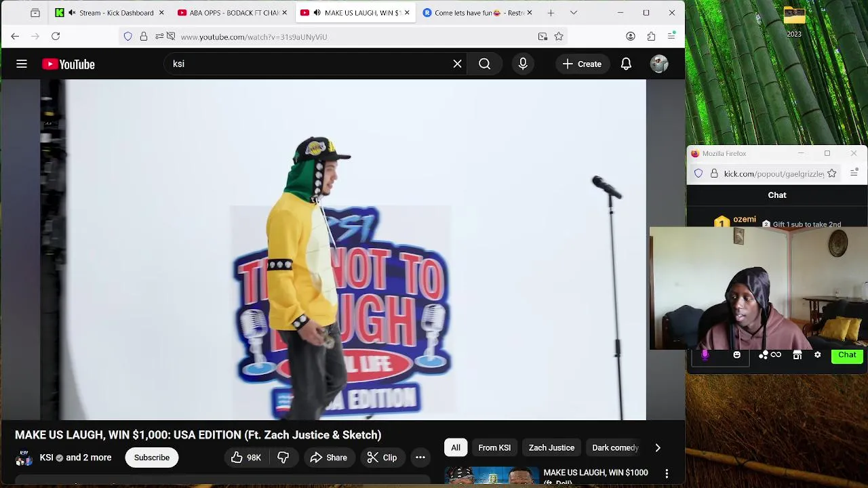Dislike the video with thumbs down
Image resolution: width=868 pixels, height=488 pixels.
click(283, 457)
